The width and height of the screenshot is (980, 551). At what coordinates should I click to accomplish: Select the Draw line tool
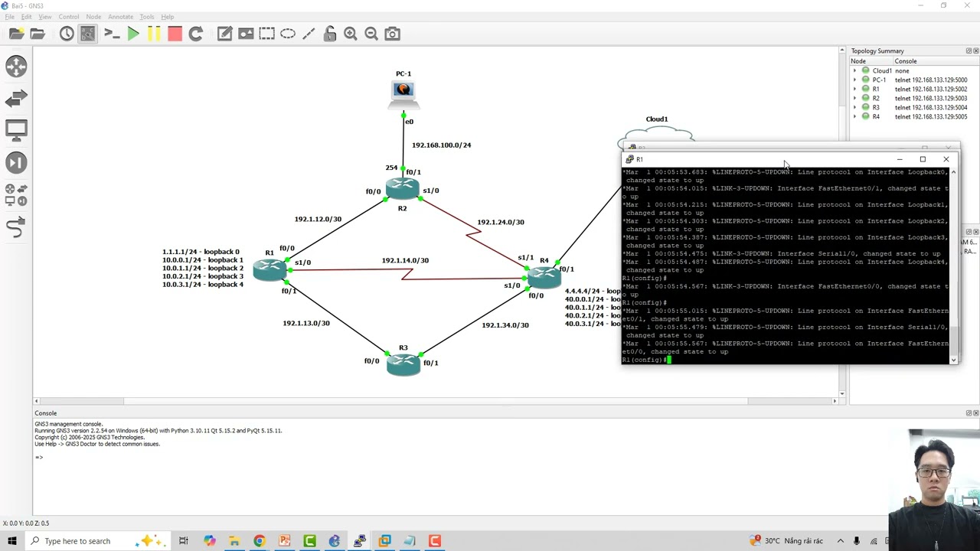pyautogui.click(x=309, y=34)
